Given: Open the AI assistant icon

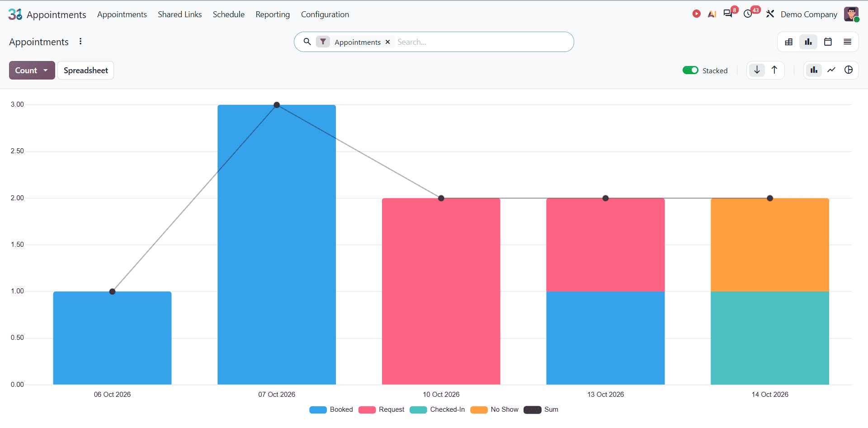Looking at the screenshot, I should pyautogui.click(x=712, y=14).
